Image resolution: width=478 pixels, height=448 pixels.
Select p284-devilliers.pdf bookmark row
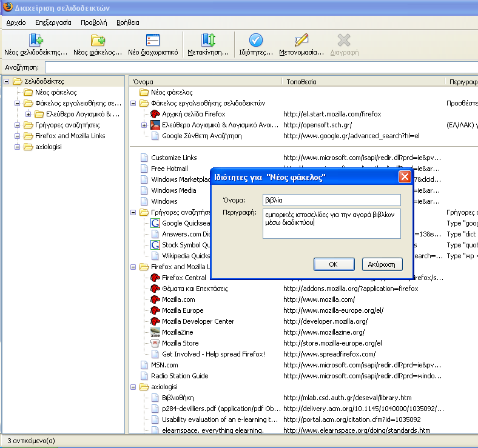(221, 409)
